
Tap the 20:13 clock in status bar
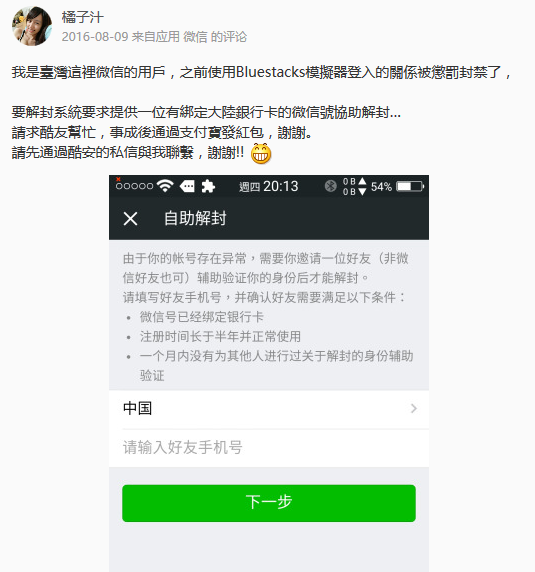[x=280, y=186]
